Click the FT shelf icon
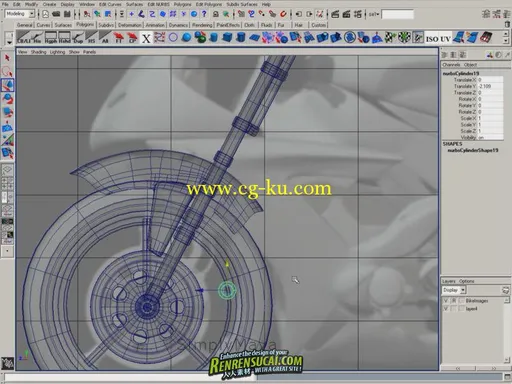This screenshot has height=384, width=512. (x=118, y=38)
